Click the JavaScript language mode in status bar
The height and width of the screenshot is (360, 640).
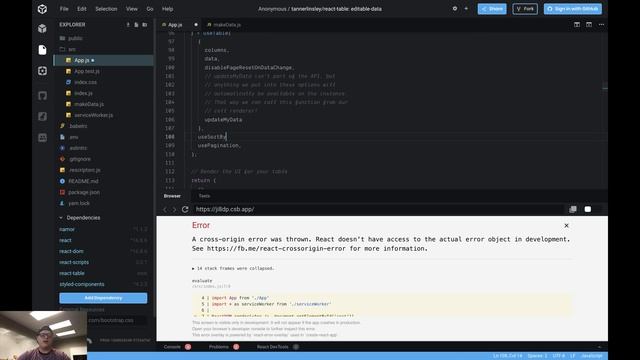[x=591, y=356]
